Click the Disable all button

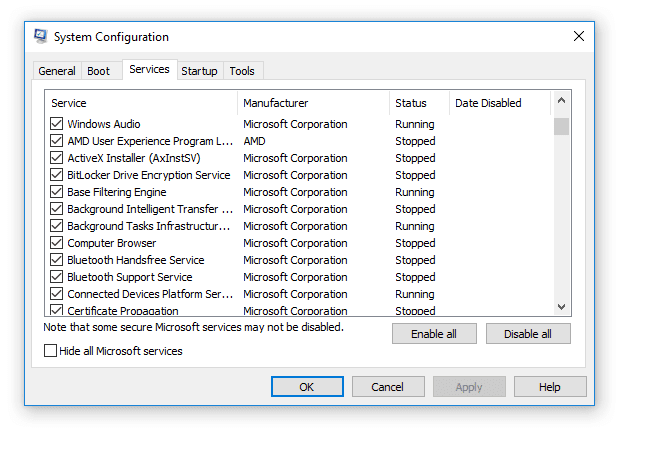coord(528,334)
